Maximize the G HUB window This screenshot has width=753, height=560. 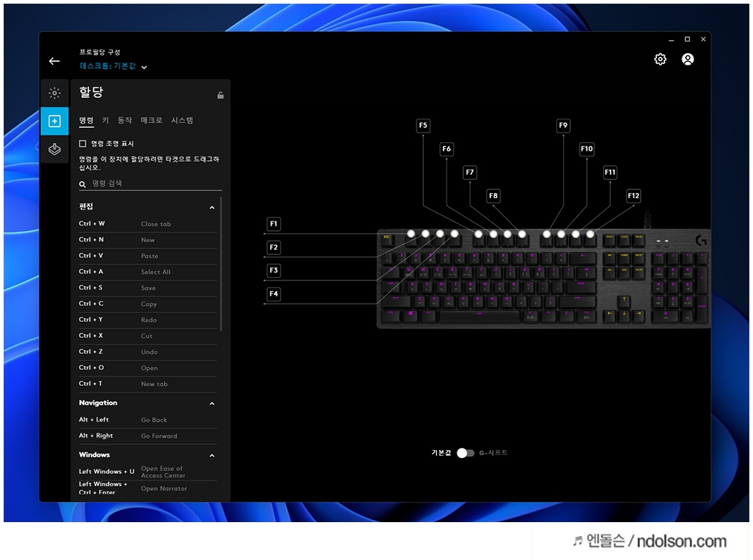(687, 39)
